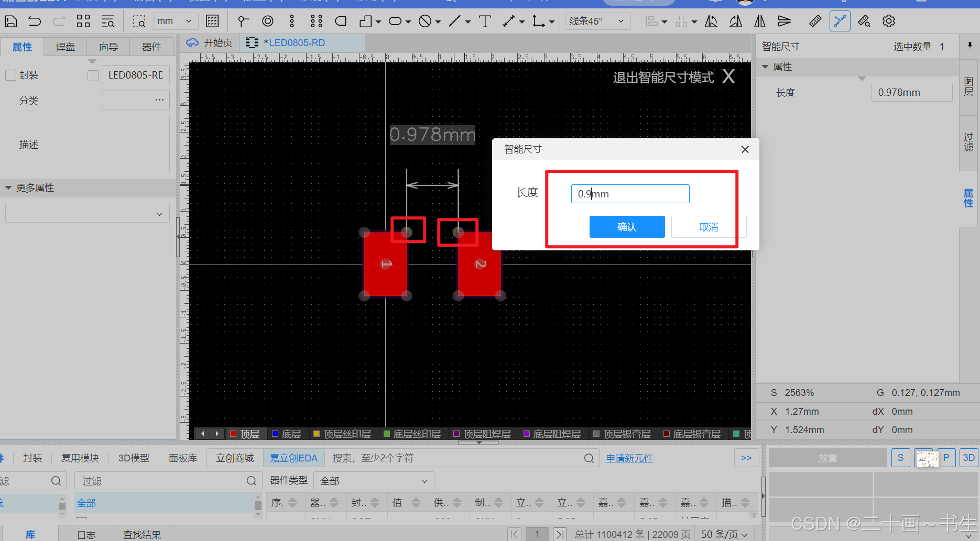This screenshot has height=541, width=980.
Task: Click the 3D preview button
Action: click(968, 458)
